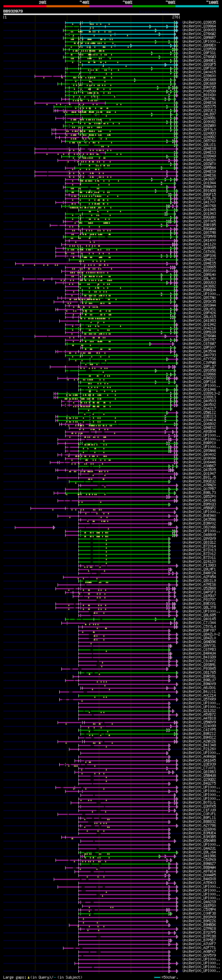222x980 pixels.
Task: Click the UniRef100_O04217 label
Action: [x=199, y=408]
